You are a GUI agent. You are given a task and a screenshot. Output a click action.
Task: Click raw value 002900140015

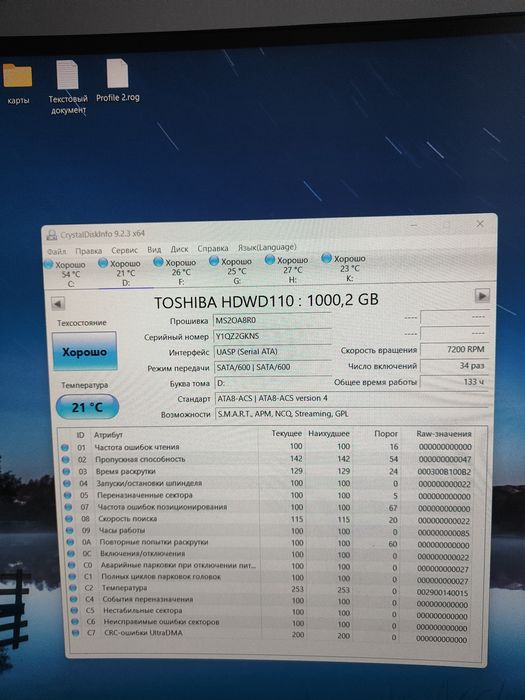pyautogui.click(x=442, y=593)
